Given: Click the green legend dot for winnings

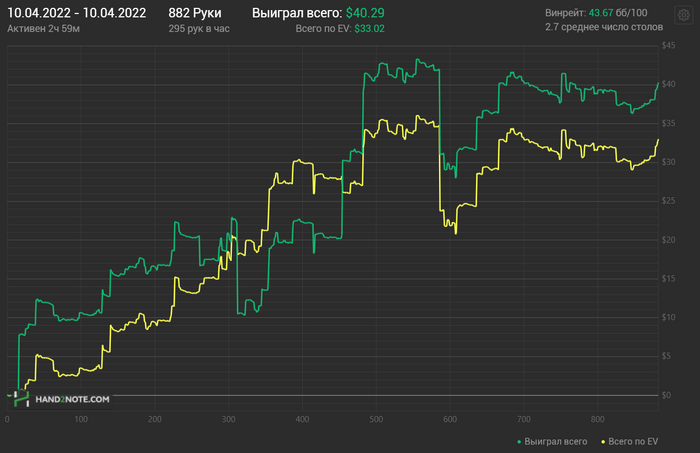Looking at the screenshot, I should [519, 442].
